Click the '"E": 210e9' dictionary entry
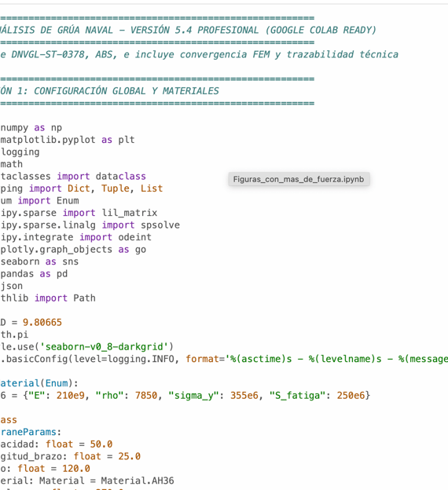 [x=57, y=396]
